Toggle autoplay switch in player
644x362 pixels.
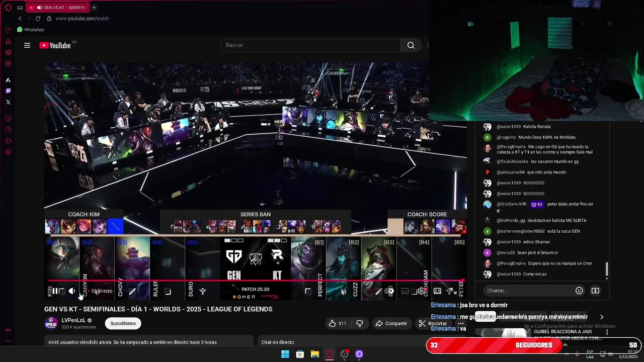coord(390,291)
